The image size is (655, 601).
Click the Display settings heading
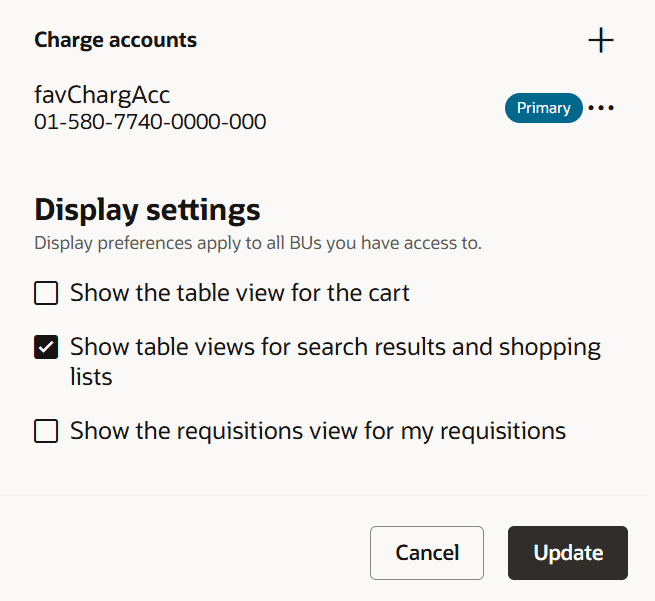(x=147, y=210)
